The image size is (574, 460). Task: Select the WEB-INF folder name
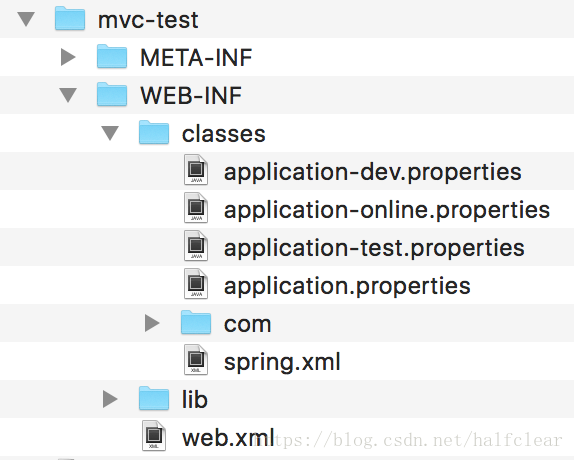click(191, 96)
